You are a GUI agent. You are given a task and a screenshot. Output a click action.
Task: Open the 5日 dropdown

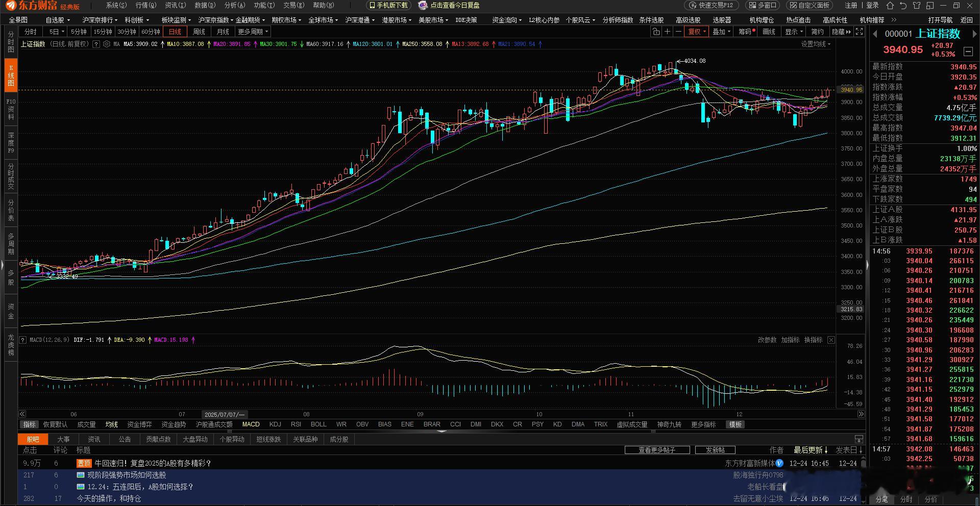pyautogui.click(x=56, y=32)
